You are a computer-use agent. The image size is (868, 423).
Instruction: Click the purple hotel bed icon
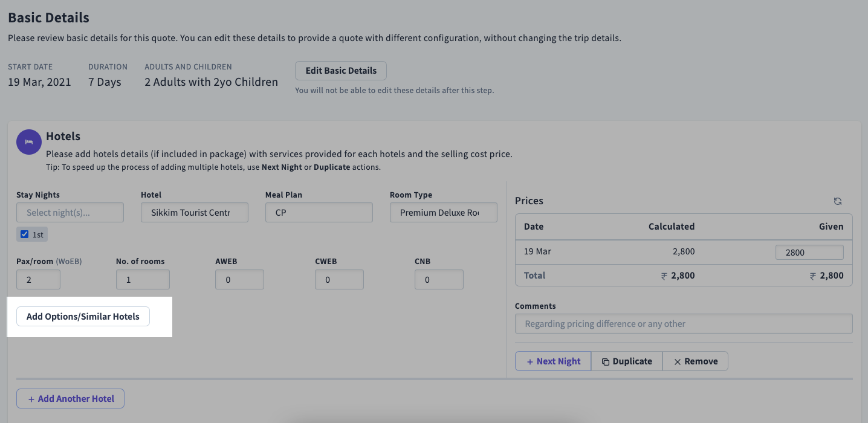pos(28,142)
